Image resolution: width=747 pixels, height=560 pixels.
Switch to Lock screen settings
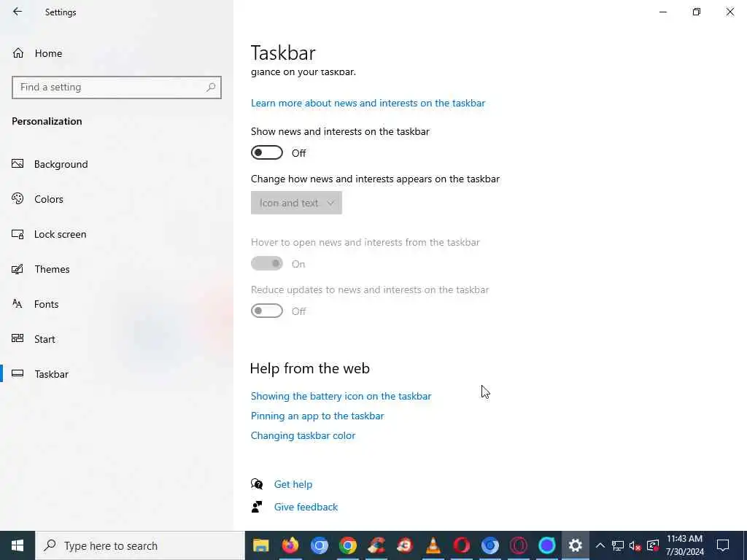pos(60,234)
